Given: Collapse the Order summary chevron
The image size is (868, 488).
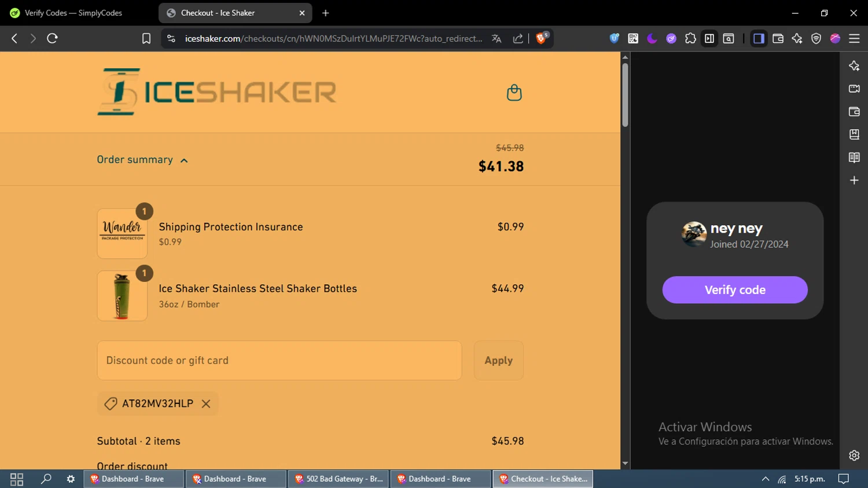Looking at the screenshot, I should pos(184,160).
